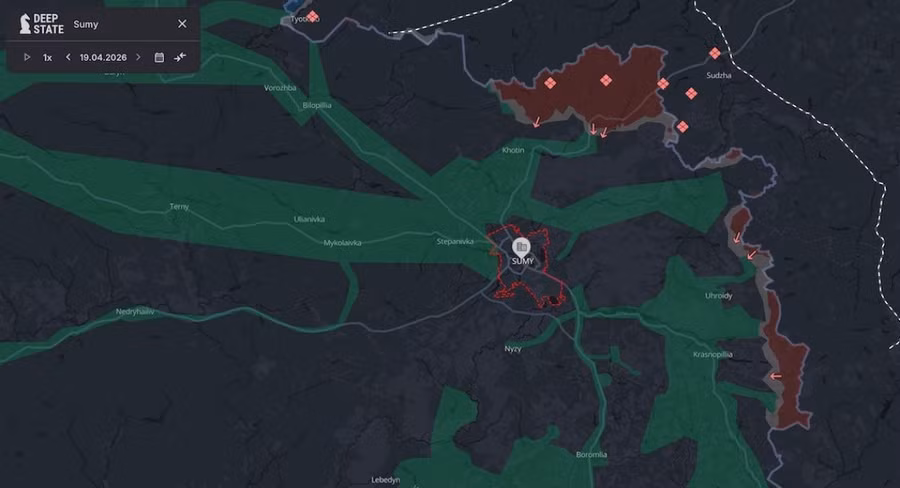Start timeline playback with the play button
The height and width of the screenshot is (488, 900).
(x=27, y=57)
